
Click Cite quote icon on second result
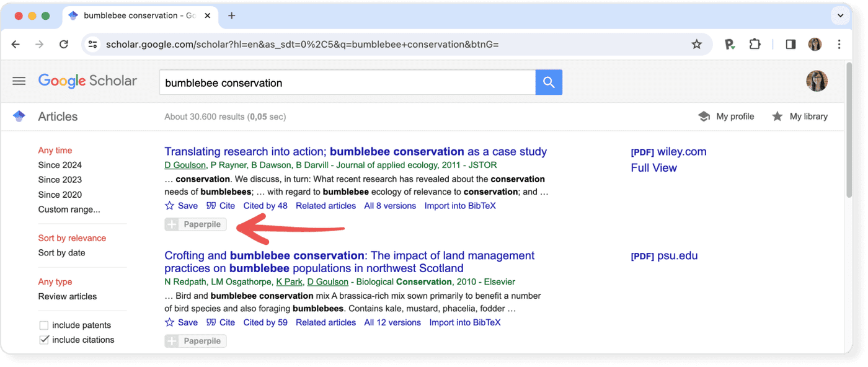211,322
